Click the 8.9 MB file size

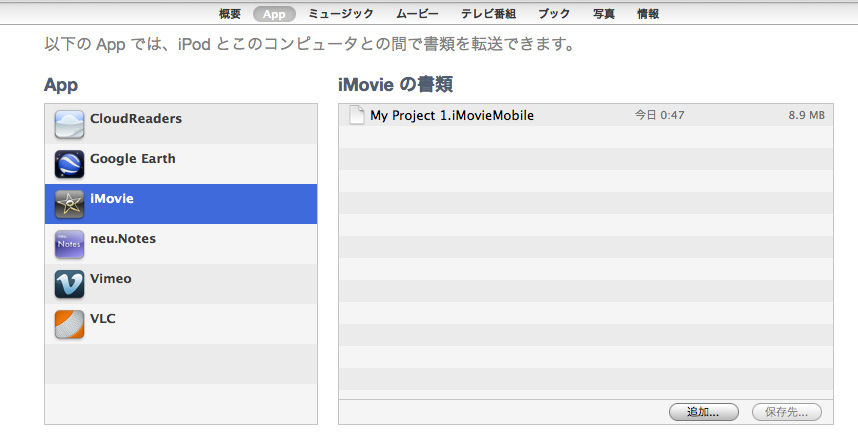pos(807,115)
